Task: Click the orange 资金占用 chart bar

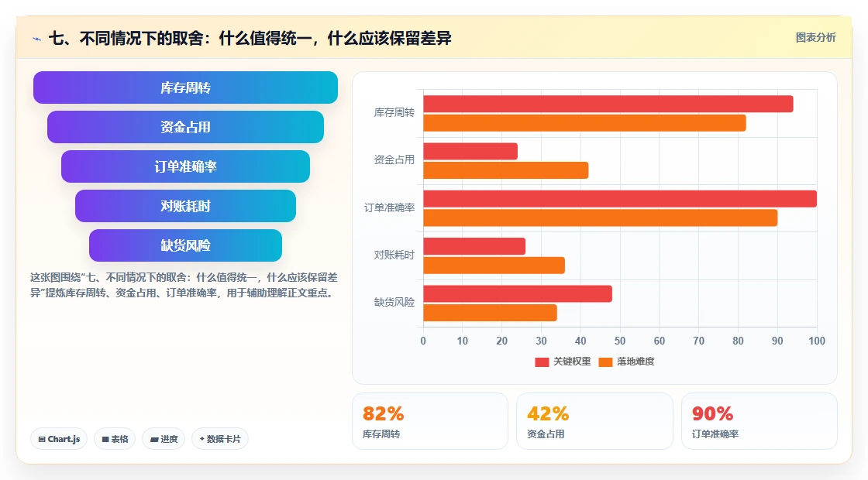Action: 506,170
